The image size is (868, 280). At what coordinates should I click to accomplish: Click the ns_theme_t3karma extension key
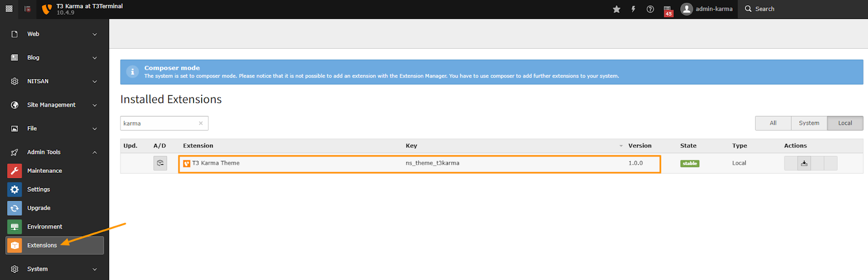[432, 163]
